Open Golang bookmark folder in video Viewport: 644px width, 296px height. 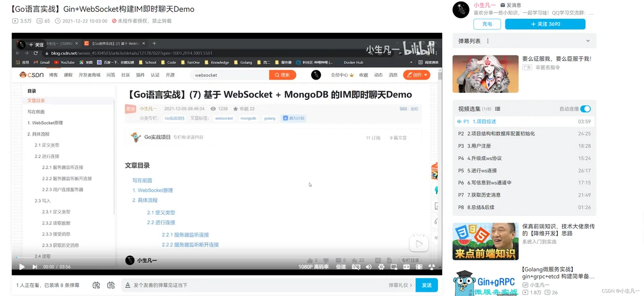[x=243, y=62]
